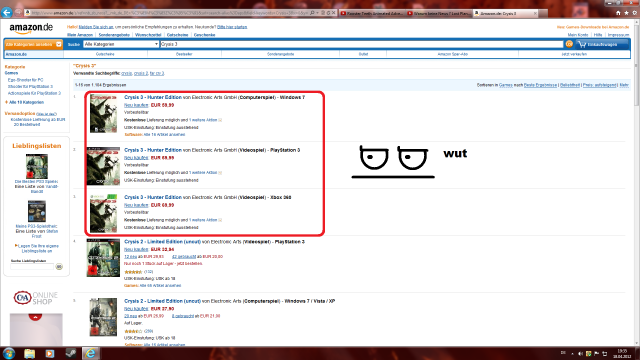Image resolution: width=640 pixels, height=360 pixels.
Task: Open the Bestseller navigation tab
Action: [x=184, y=54]
